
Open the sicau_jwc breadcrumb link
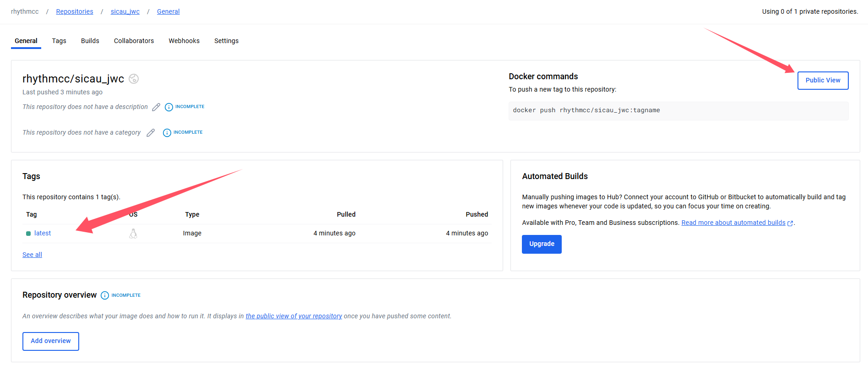click(125, 11)
